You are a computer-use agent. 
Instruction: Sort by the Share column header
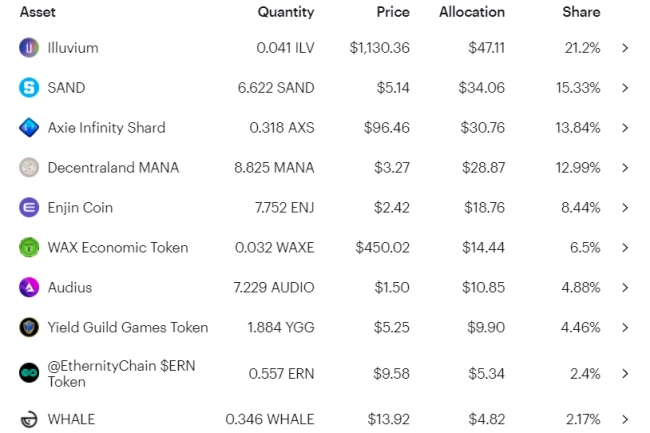coord(581,12)
